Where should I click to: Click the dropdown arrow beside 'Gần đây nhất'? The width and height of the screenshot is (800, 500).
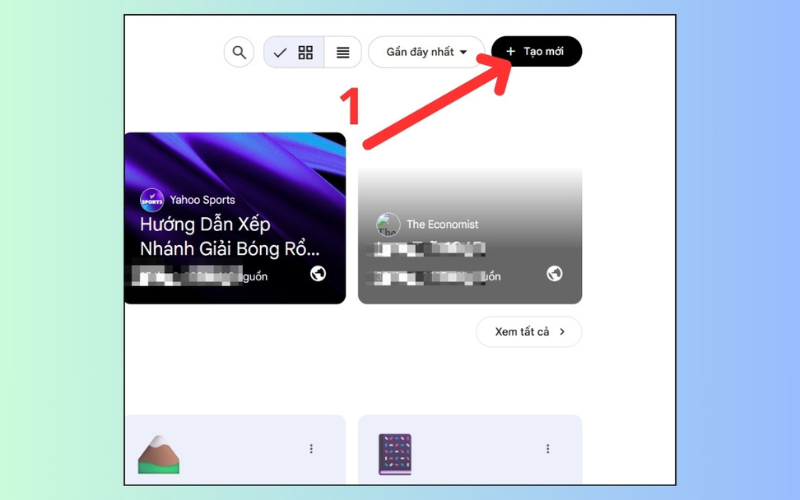tap(463, 52)
